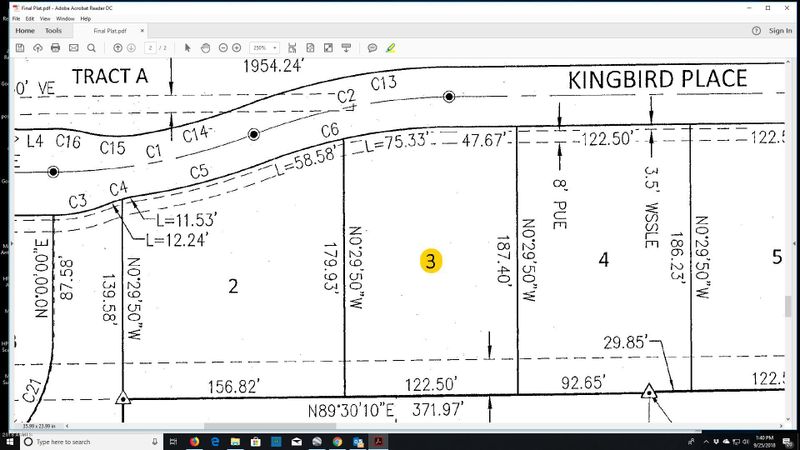Click the TRACT A label
The width and height of the screenshot is (800, 450).
click(x=110, y=77)
